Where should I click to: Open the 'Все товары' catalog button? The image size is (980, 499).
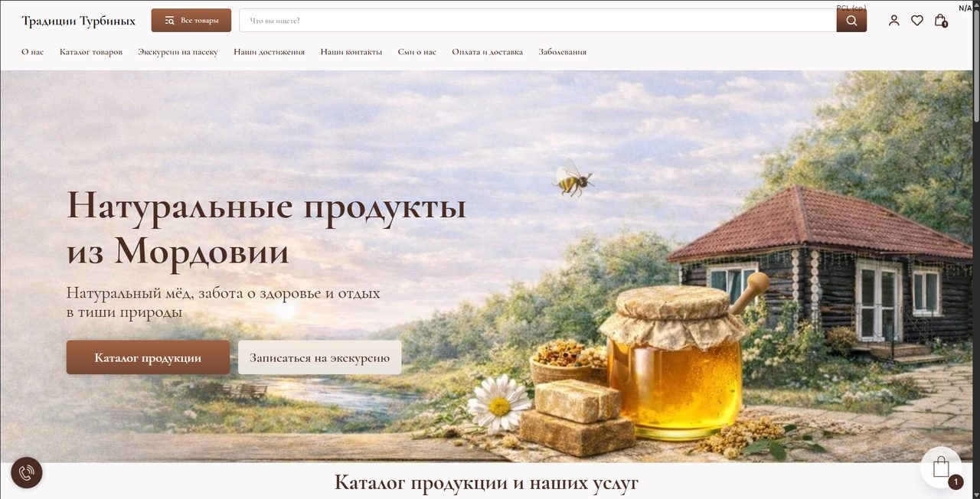click(x=191, y=21)
